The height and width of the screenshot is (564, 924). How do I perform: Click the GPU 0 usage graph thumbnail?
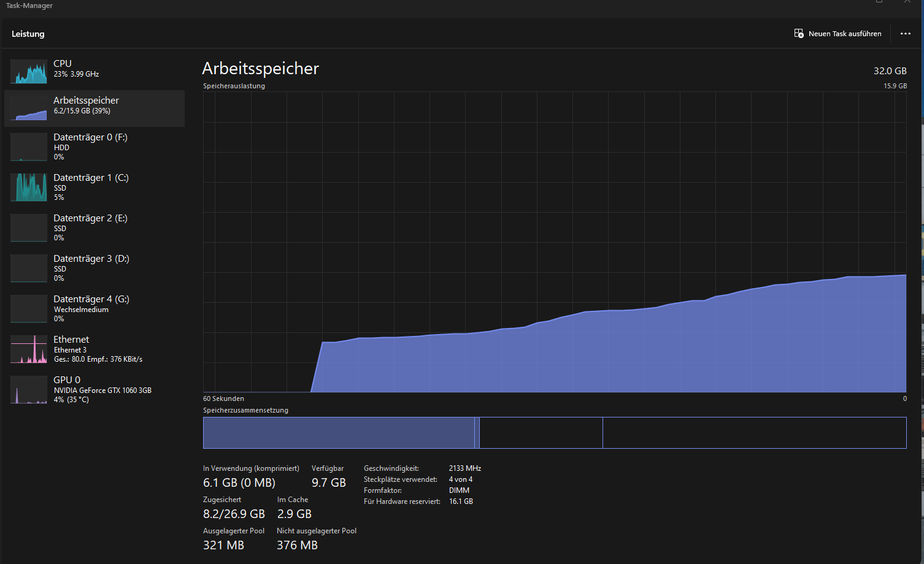[29, 389]
